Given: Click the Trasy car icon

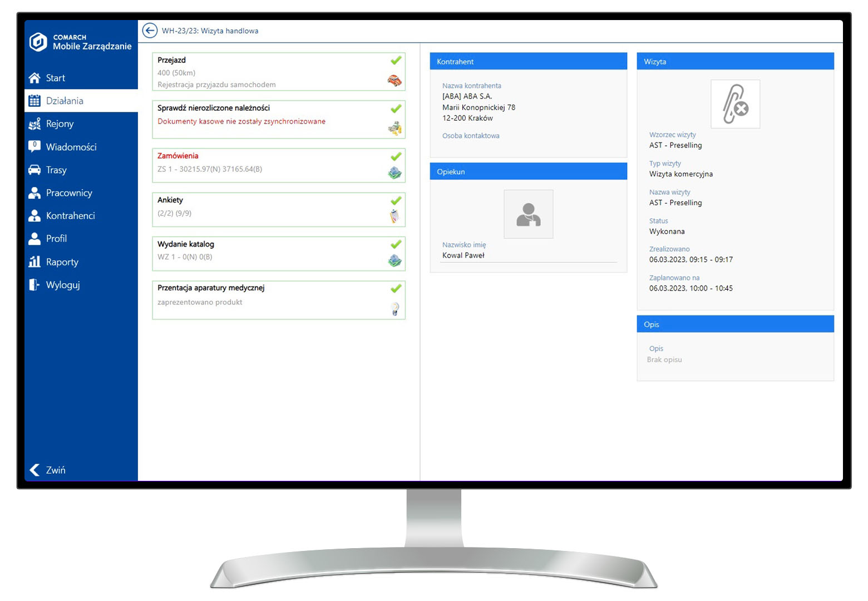Looking at the screenshot, I should (x=34, y=170).
